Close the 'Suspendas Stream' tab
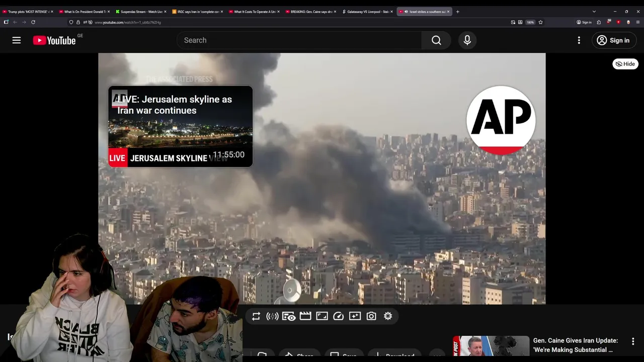Image resolution: width=644 pixels, height=362 pixels. click(x=165, y=12)
